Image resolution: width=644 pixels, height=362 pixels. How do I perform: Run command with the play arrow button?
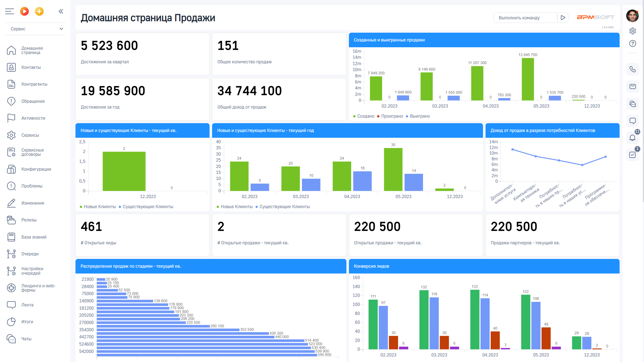[563, 18]
